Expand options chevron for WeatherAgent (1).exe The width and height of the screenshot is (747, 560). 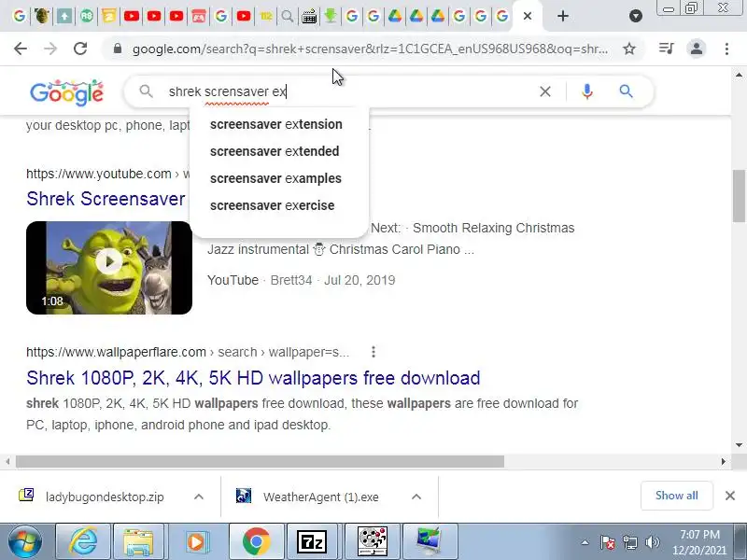416,497
